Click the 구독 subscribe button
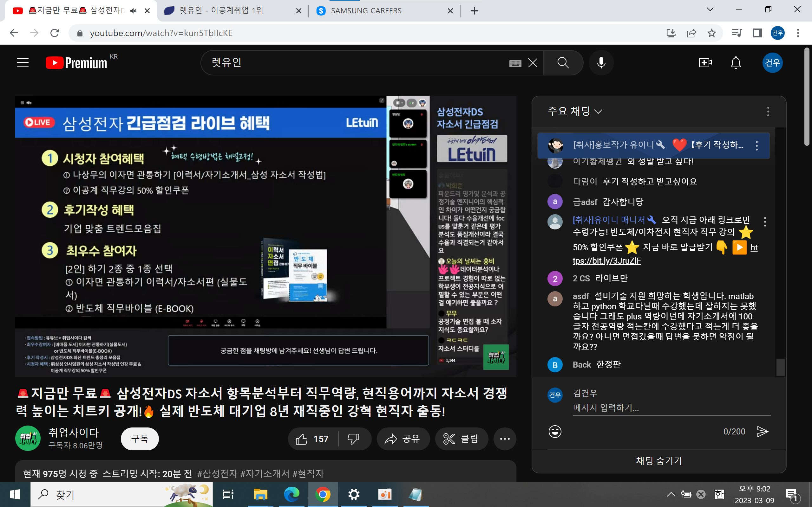 click(x=140, y=439)
